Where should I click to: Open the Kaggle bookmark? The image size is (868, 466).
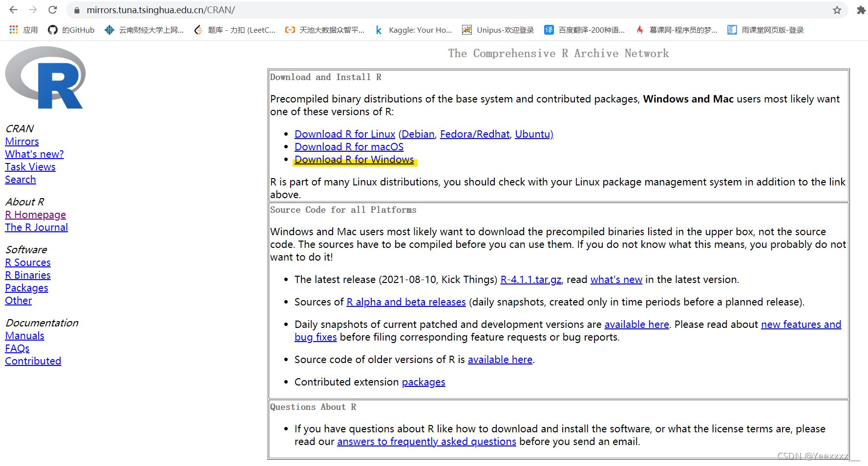(x=413, y=30)
